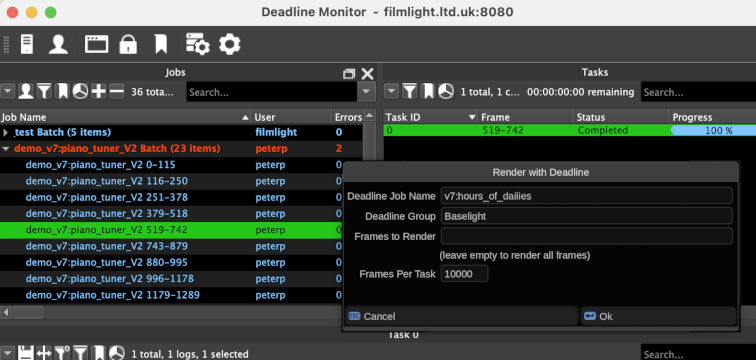Open repository options server-gear icon
756x360 pixels.
click(x=198, y=44)
